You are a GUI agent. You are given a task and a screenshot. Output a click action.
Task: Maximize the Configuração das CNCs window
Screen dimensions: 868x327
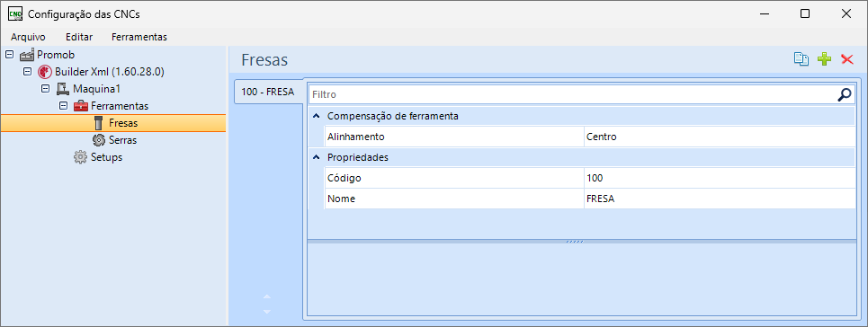click(x=805, y=13)
